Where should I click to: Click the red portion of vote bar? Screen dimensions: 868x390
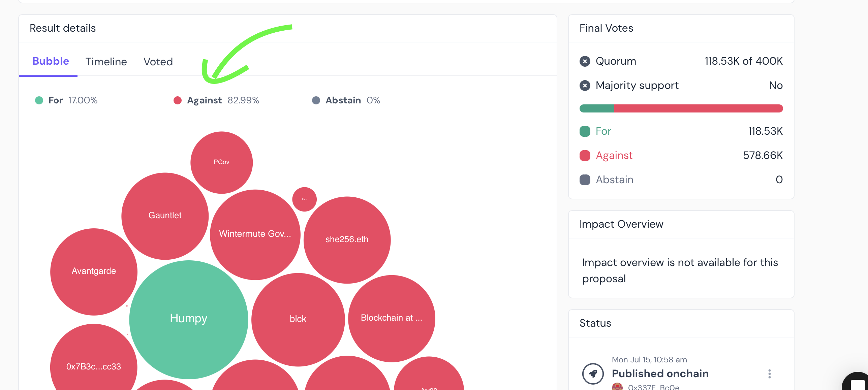[x=697, y=108]
